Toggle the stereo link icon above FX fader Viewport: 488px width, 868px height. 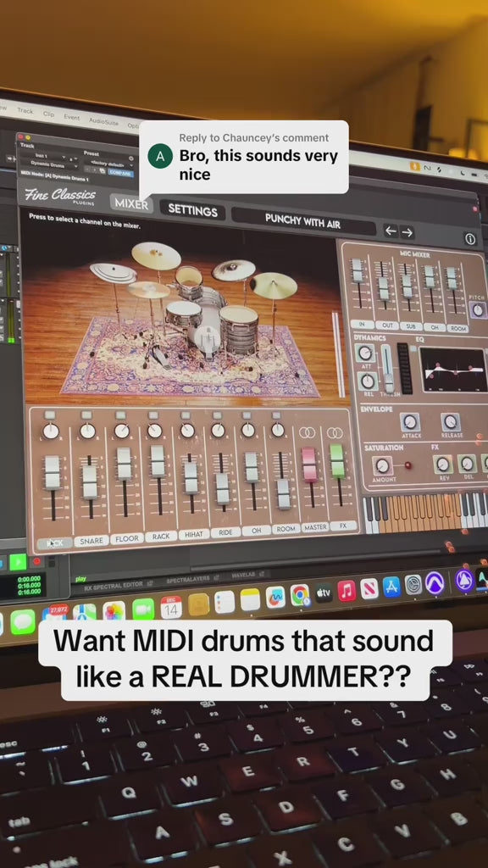coord(335,432)
